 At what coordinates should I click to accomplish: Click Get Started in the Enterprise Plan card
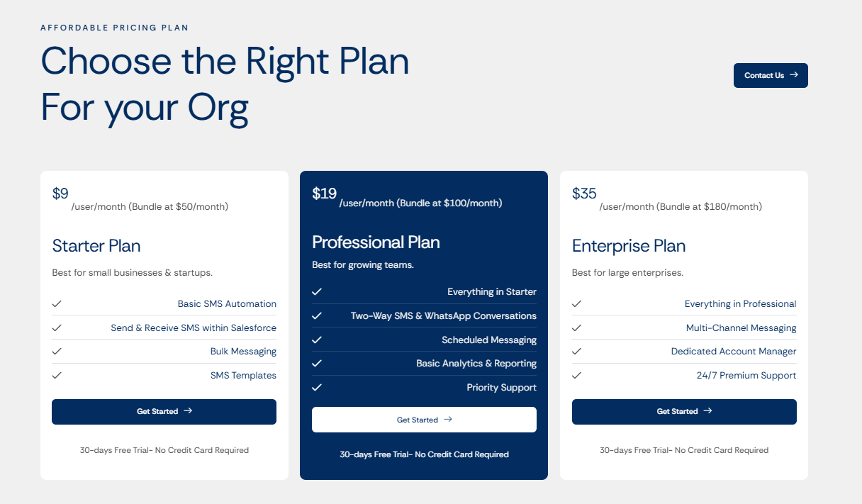pos(684,411)
